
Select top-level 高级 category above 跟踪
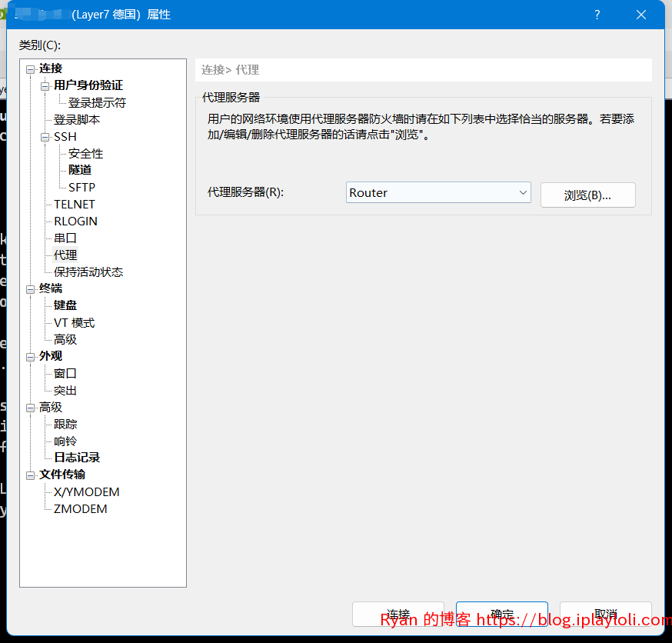pyautogui.click(x=51, y=407)
